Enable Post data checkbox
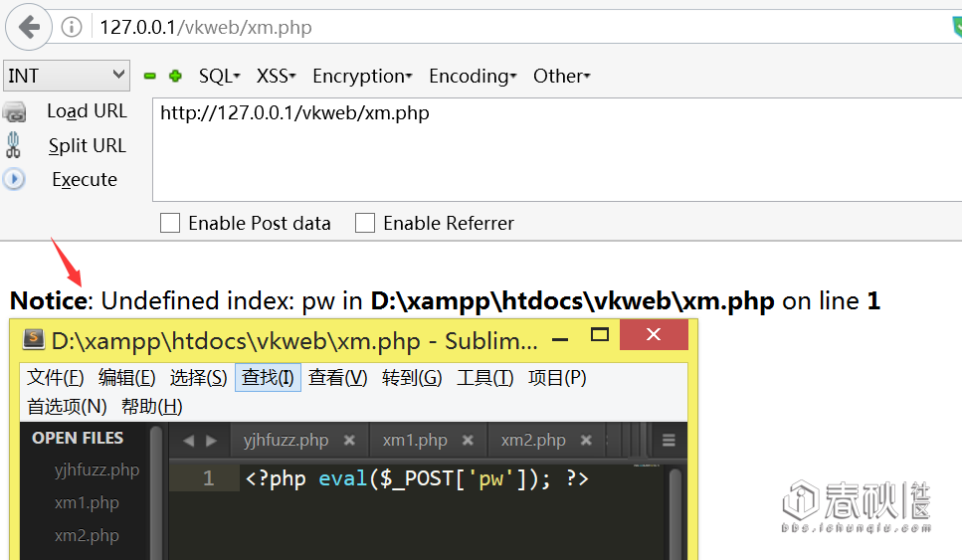Image resolution: width=962 pixels, height=560 pixels. (170, 223)
